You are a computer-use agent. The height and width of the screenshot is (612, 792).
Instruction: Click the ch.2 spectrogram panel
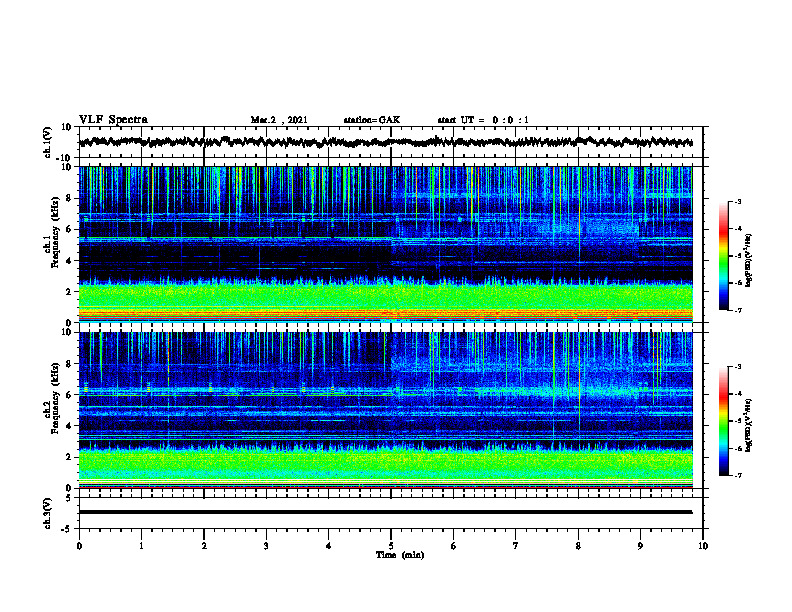pos(385,410)
